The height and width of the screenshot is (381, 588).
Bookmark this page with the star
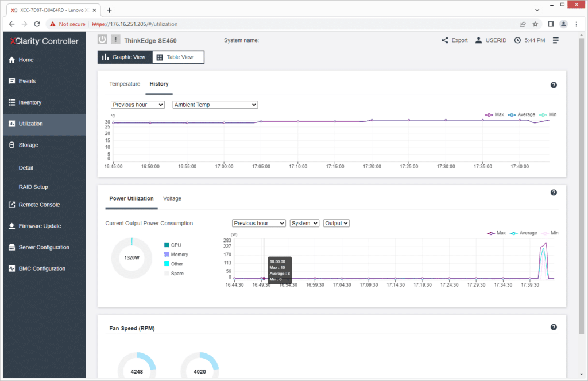tap(535, 24)
